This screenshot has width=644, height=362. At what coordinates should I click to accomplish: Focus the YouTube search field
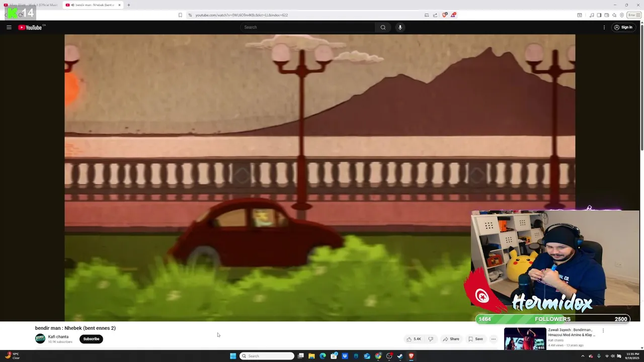tap(308, 27)
